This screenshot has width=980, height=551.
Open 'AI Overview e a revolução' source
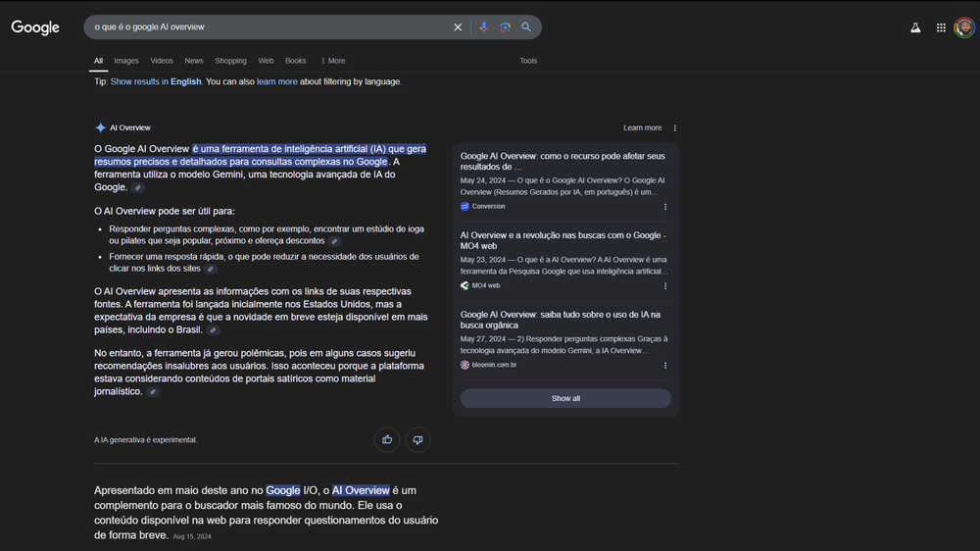click(563, 241)
